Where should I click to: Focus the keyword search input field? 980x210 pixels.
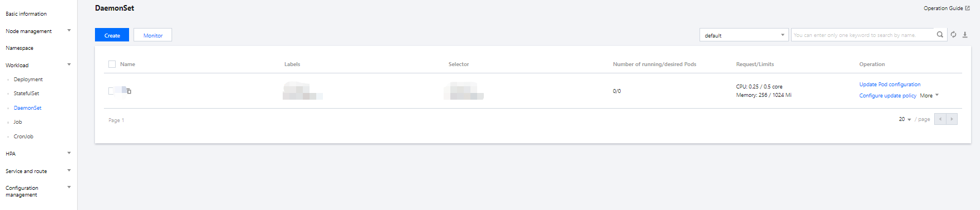(863, 35)
